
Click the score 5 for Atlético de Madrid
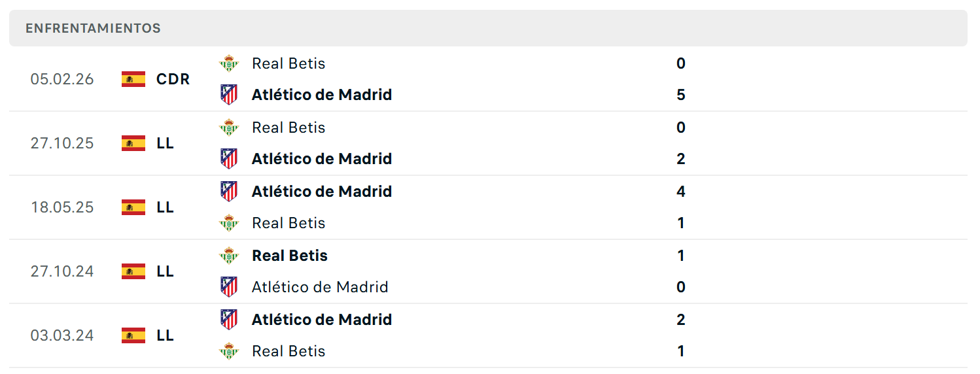point(681,95)
